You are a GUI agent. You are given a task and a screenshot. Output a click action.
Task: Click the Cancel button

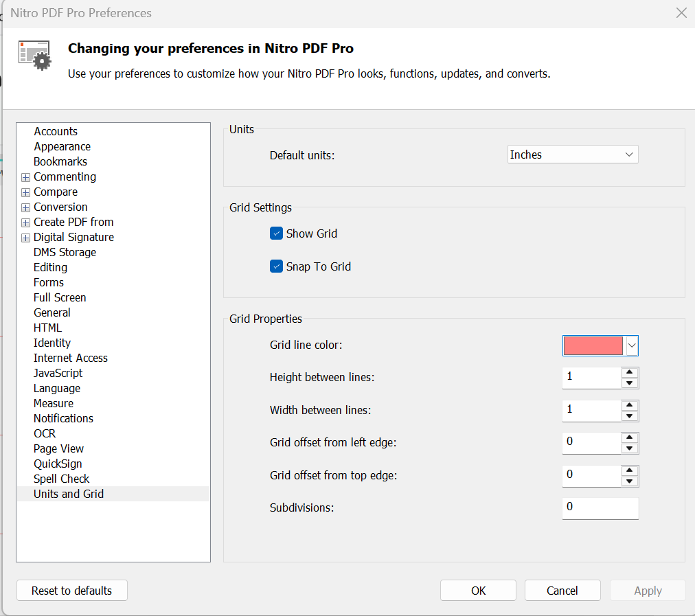tap(562, 591)
